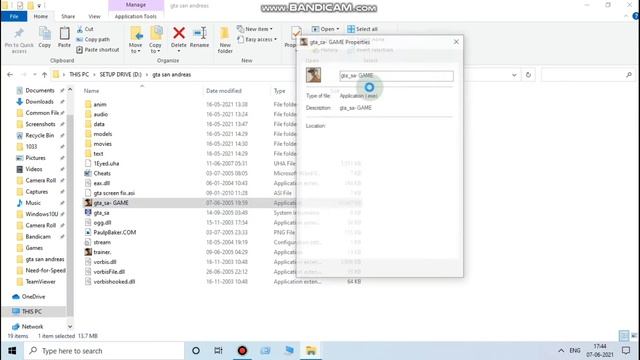
Task: Switch to details view layout icon
Action: pos(624,336)
